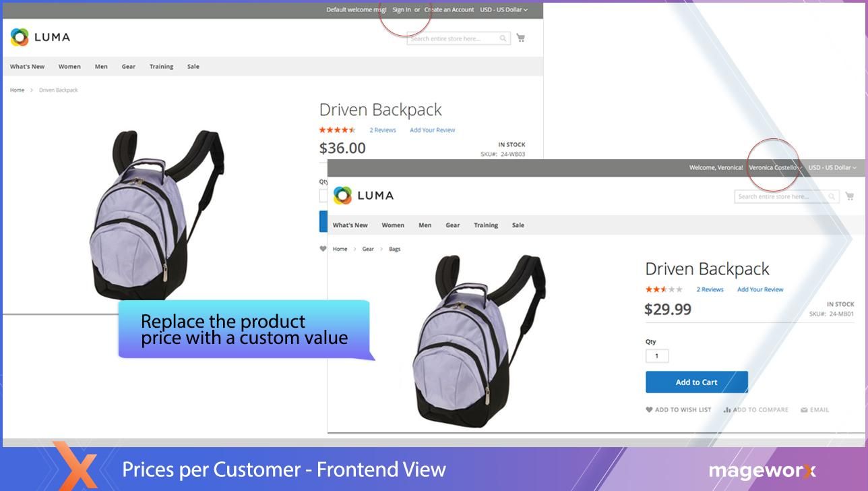Click the Add to Wish List heart icon
This screenshot has height=491, width=868.
click(x=649, y=409)
